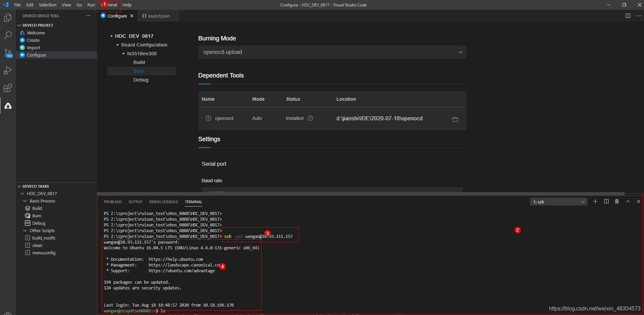Open the View menu
This screenshot has width=644, height=315.
click(x=66, y=5)
